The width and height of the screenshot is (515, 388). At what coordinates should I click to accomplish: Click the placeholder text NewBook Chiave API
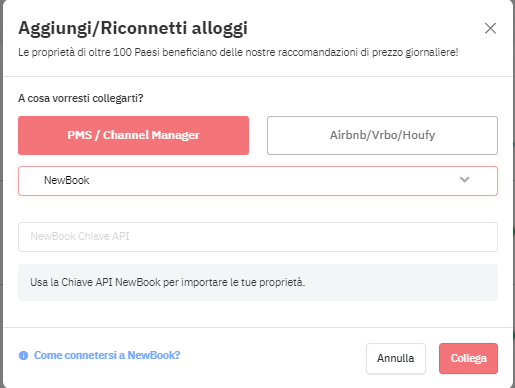click(80, 236)
